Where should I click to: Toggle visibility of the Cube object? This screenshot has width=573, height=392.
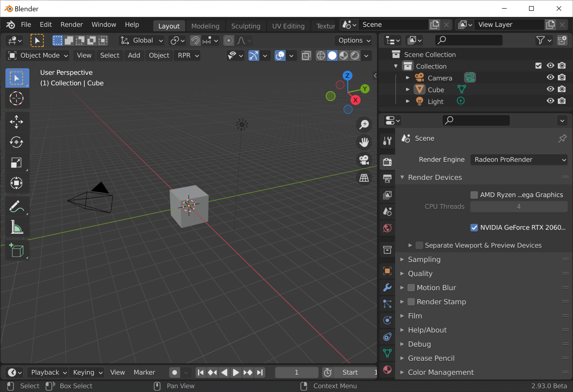pos(550,90)
